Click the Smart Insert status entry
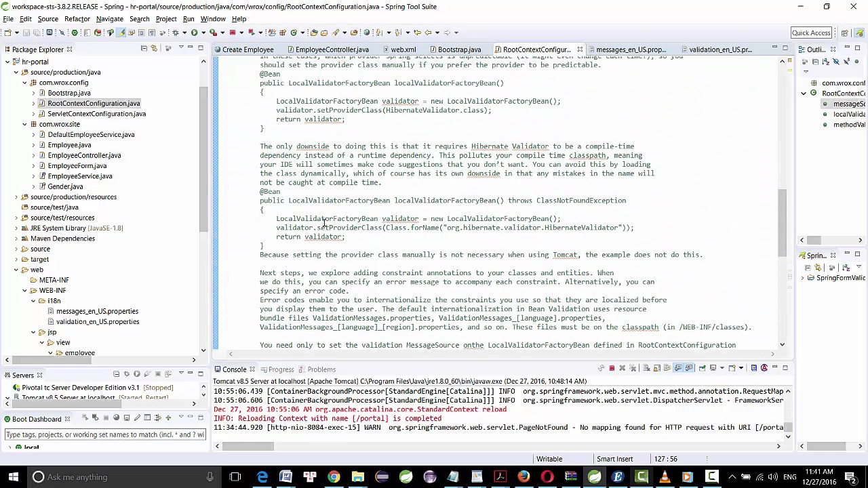Viewport: 868px width, 488px height. tap(614, 459)
